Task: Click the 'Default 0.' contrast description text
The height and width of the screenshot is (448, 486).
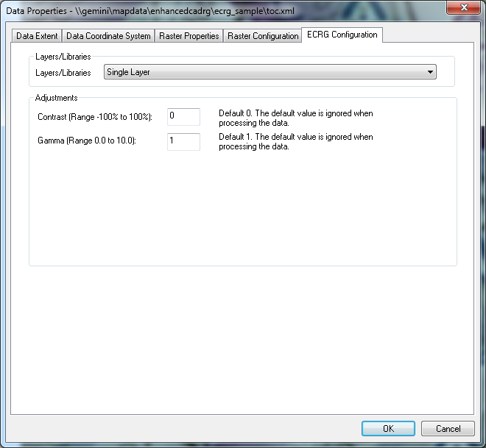Action: (x=296, y=118)
